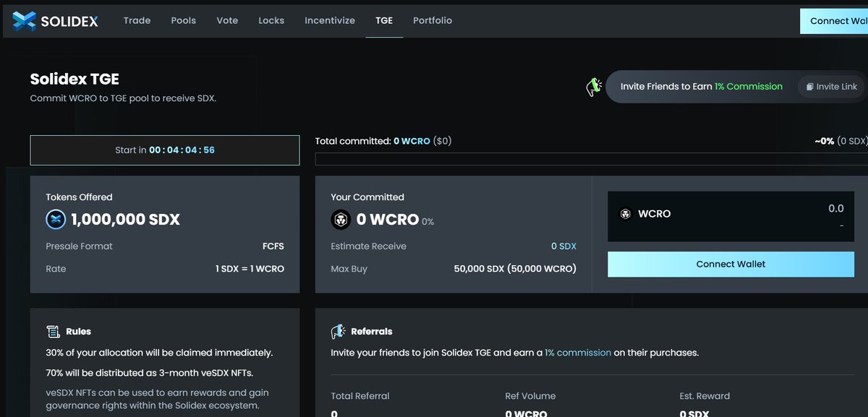Click the Solidex TGE heading
Viewport: 868px width, 417px height.
[x=75, y=79]
